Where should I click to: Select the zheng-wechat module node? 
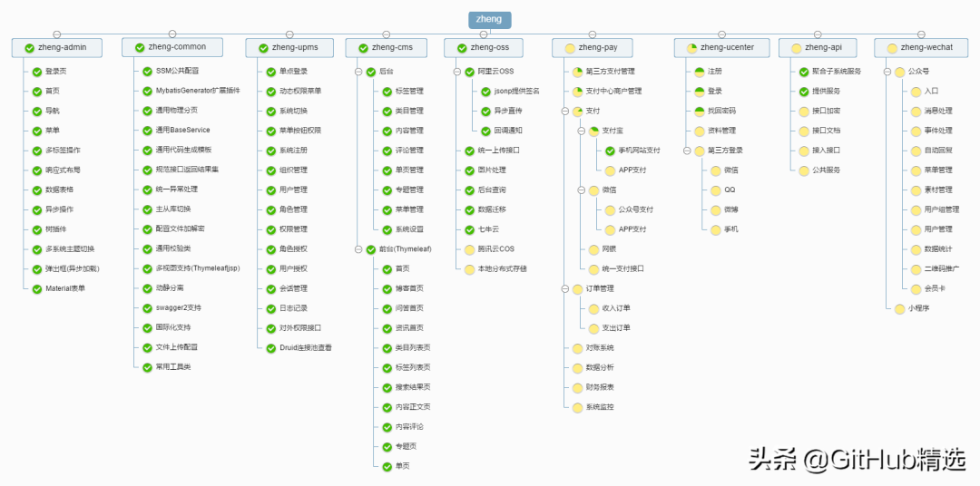click(x=921, y=47)
